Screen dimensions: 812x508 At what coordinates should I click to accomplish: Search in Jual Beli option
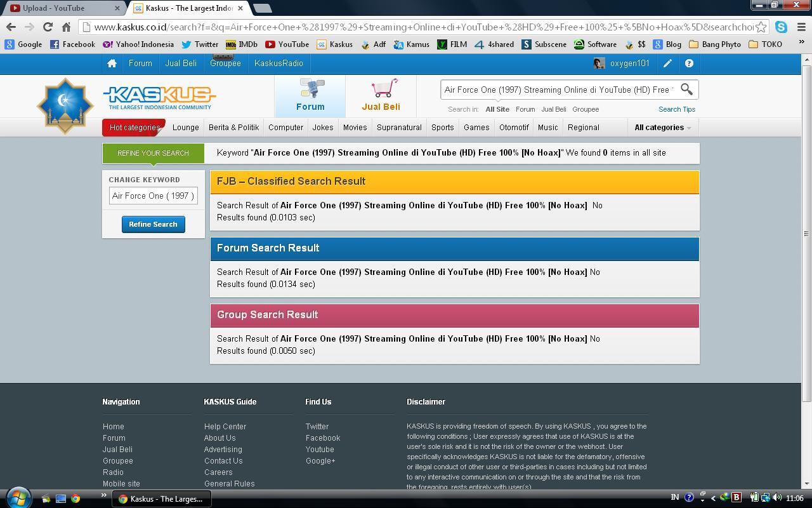tap(553, 109)
